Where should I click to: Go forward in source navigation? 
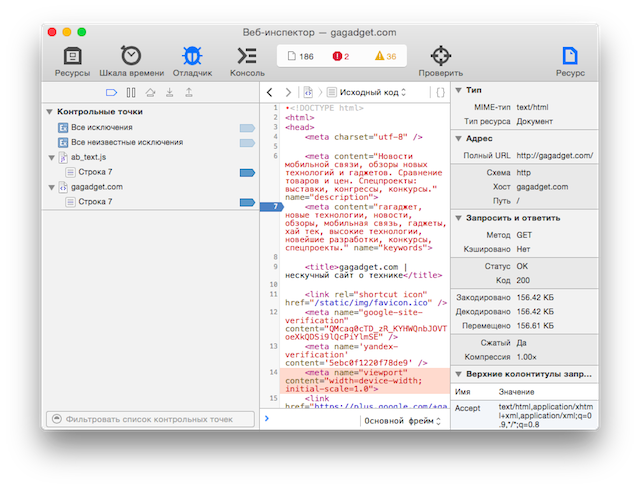pos(288,93)
